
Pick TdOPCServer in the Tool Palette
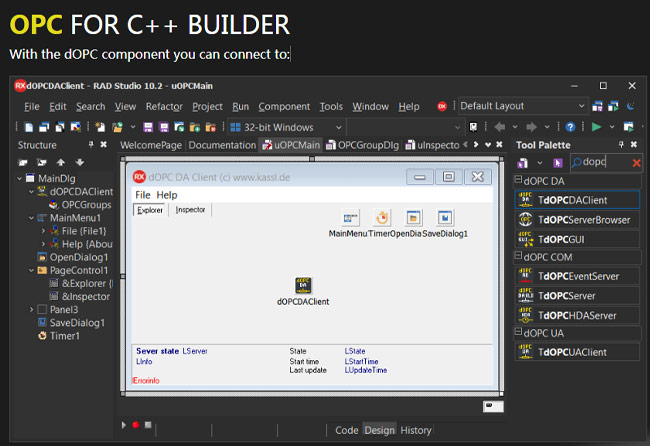click(577, 296)
